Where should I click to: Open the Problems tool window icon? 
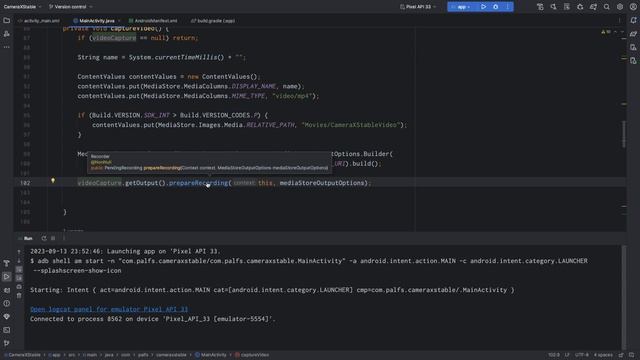tap(7, 303)
